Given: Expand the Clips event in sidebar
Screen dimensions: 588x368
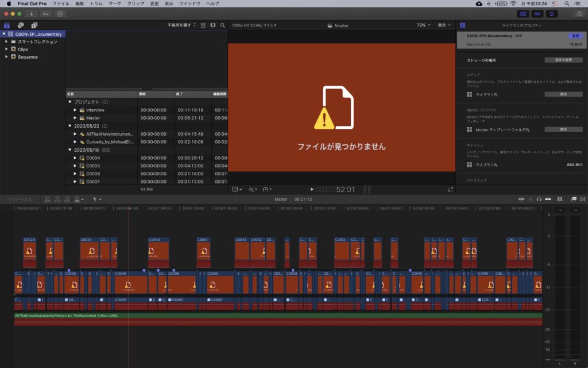Looking at the screenshot, I should (6, 49).
